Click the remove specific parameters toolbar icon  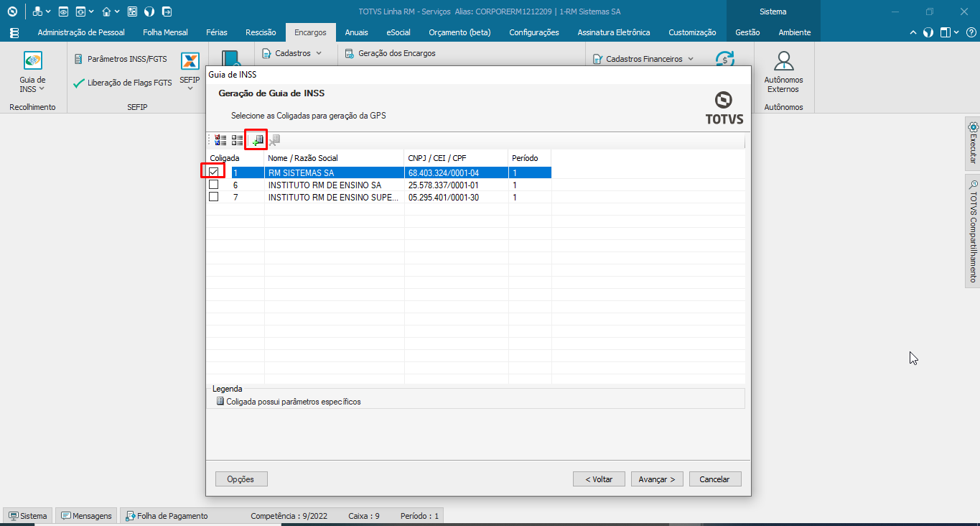coord(274,140)
